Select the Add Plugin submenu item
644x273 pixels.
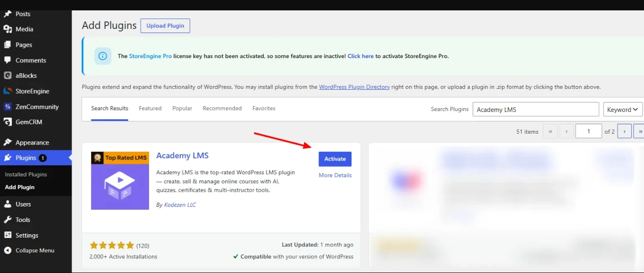20,188
